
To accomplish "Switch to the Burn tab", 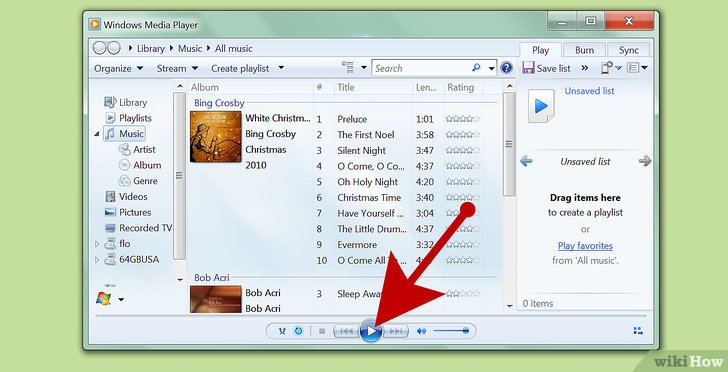I will [x=584, y=50].
